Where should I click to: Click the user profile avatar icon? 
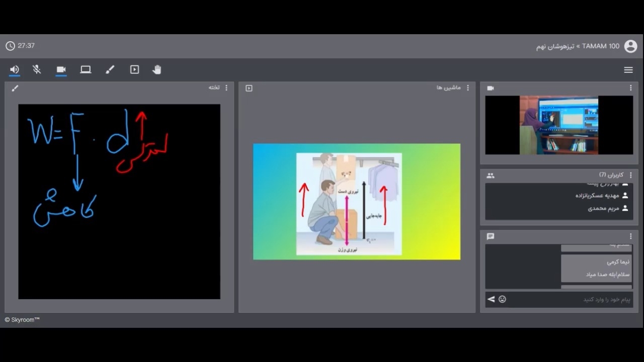click(x=630, y=46)
